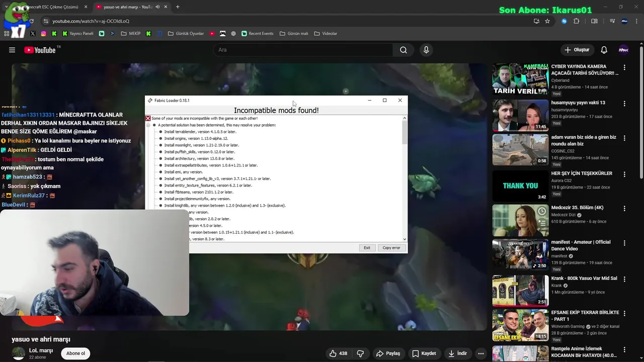The width and height of the screenshot is (644, 362).
Task: Open more options for adam vuran biz video
Action: point(624,138)
